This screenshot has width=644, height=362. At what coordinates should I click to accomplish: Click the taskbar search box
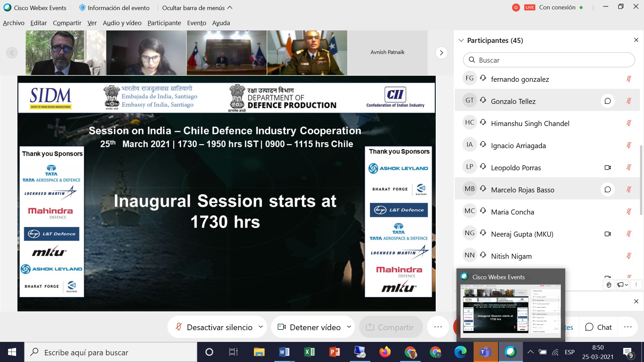click(x=111, y=352)
